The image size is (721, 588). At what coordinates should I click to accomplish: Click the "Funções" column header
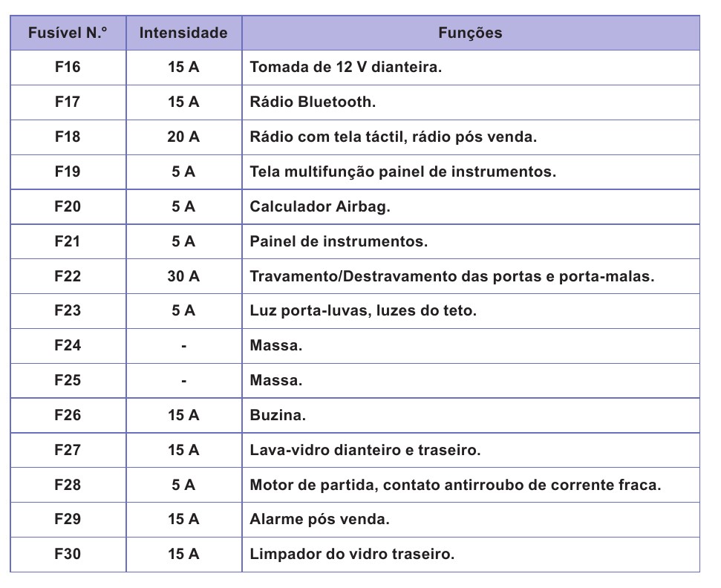[470, 33]
